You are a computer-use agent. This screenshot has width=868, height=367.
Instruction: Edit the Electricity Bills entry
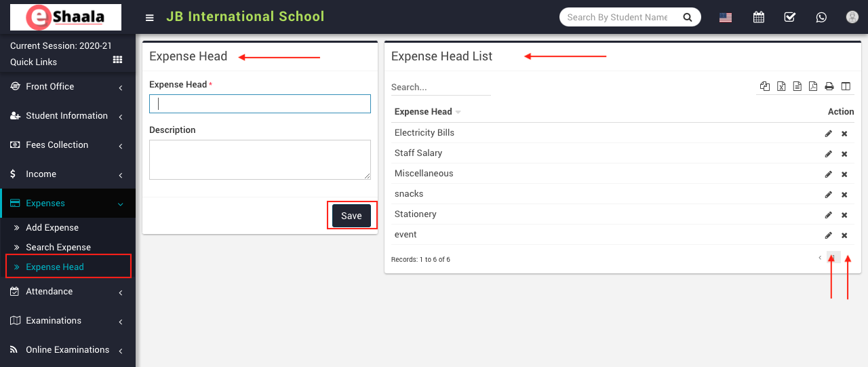point(828,134)
